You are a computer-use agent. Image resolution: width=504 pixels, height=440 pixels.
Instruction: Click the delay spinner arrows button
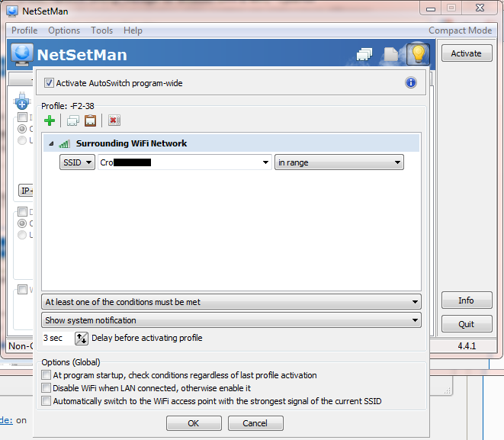[x=82, y=339]
